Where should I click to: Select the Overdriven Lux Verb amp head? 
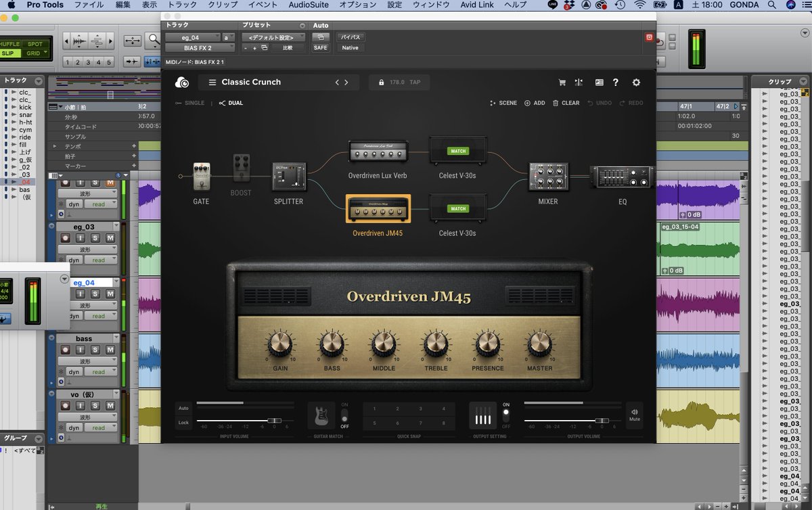click(378, 152)
